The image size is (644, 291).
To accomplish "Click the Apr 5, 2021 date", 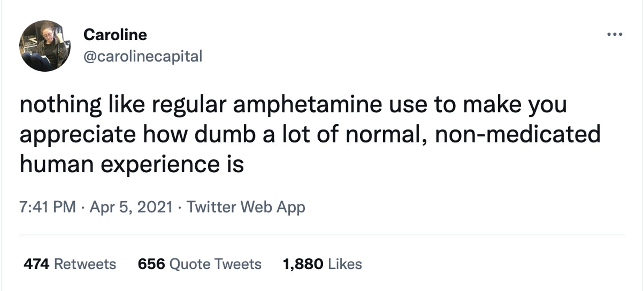I will [131, 207].
